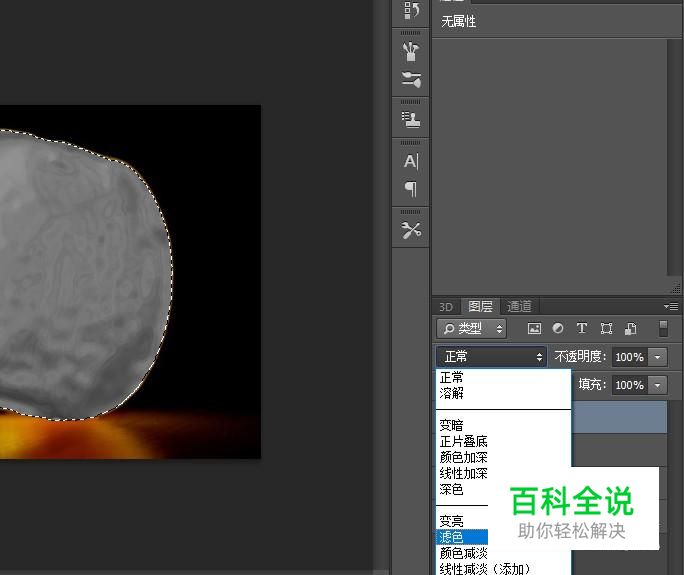Toggle the layer filtering switch

[663, 329]
